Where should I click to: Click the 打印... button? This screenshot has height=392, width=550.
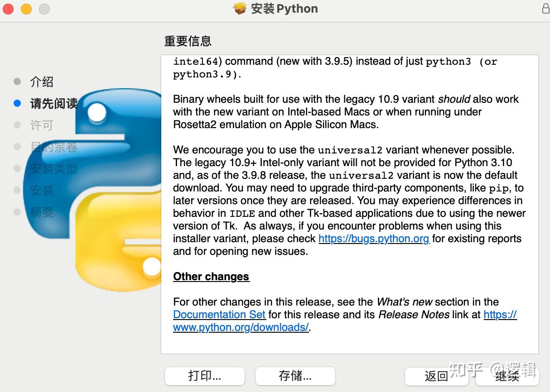[x=204, y=376]
